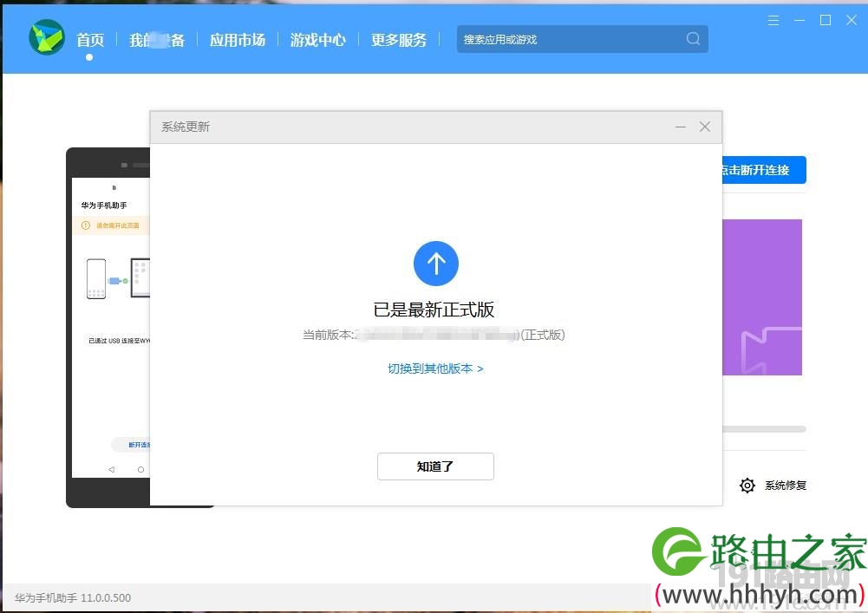The height and width of the screenshot is (613, 868).
Task: Click the search magnifier icon
Action: tap(693, 39)
